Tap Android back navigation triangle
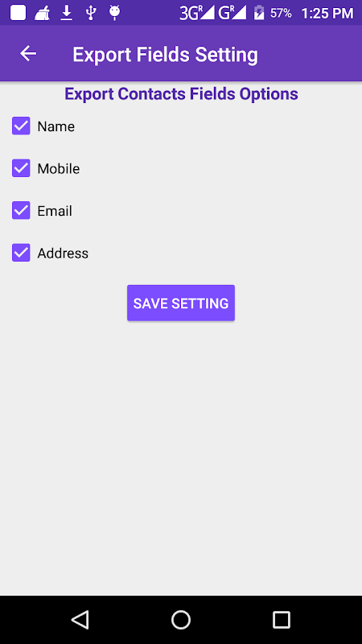The width and height of the screenshot is (362, 644). coord(80,619)
